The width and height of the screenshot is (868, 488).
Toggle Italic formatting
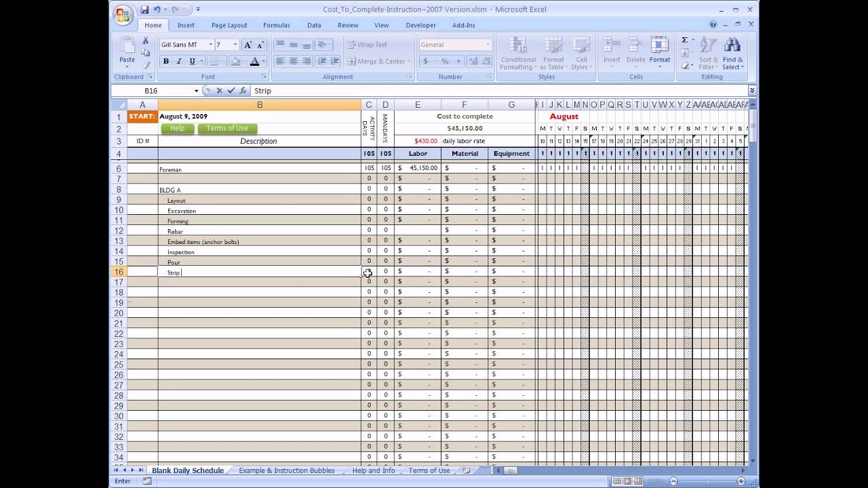[x=179, y=61]
